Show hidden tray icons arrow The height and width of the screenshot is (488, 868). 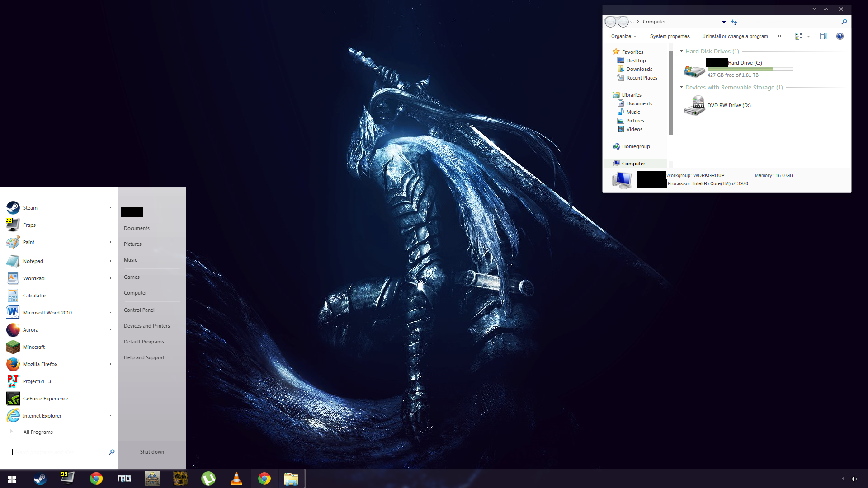pos(843,479)
